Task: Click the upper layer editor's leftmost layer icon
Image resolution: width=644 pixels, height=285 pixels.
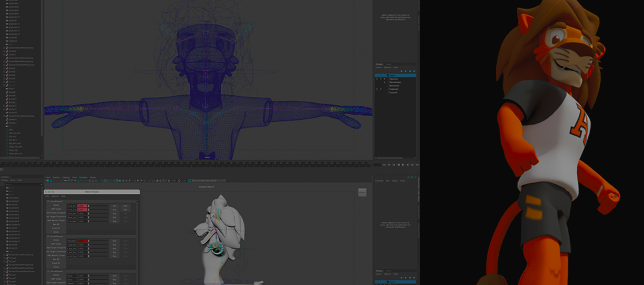Action: click(x=401, y=71)
